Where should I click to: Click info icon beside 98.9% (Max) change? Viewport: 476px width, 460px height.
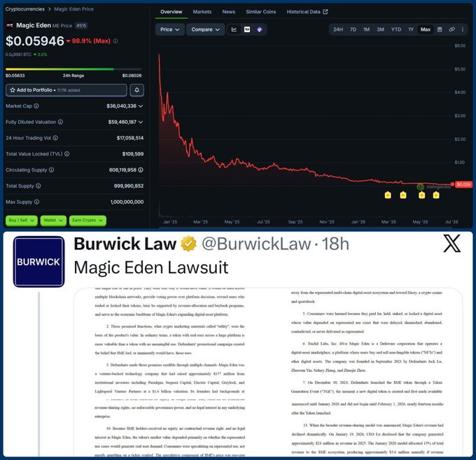click(x=115, y=41)
